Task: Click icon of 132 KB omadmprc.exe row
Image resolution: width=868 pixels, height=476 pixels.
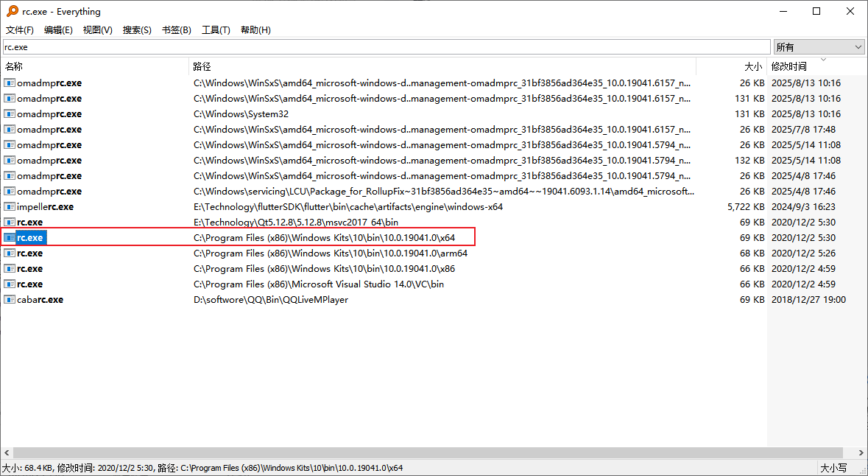Action: (x=10, y=160)
